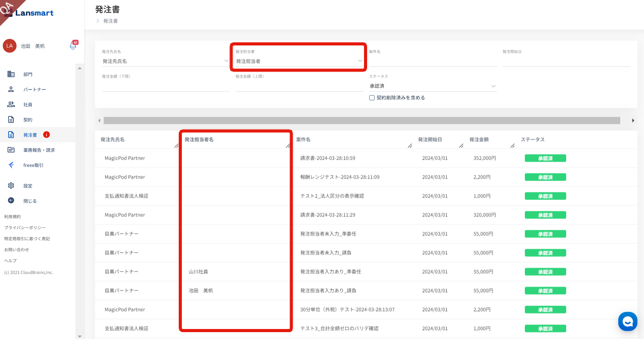Select the row 請求書-2024-03-28:10:59

366,158
